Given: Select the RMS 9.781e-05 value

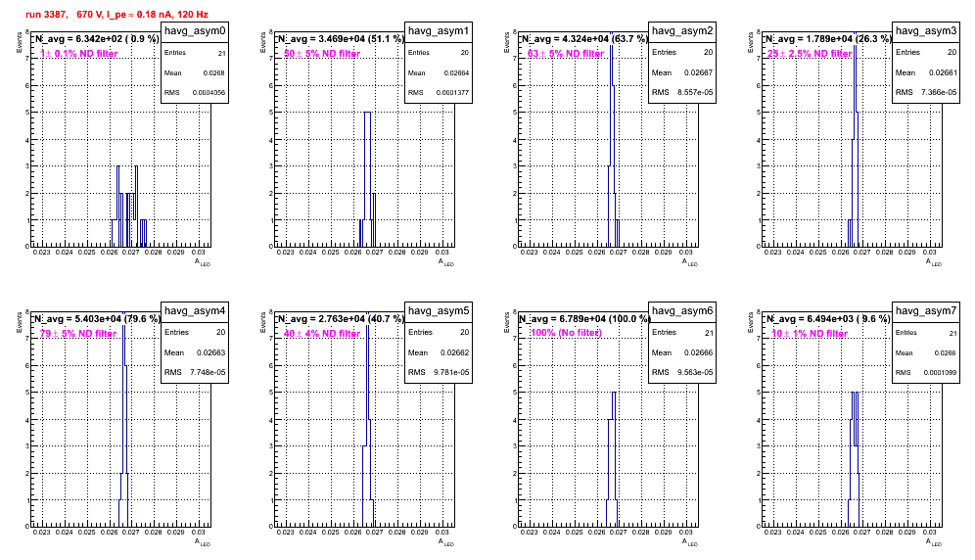Looking at the screenshot, I should (452, 373).
